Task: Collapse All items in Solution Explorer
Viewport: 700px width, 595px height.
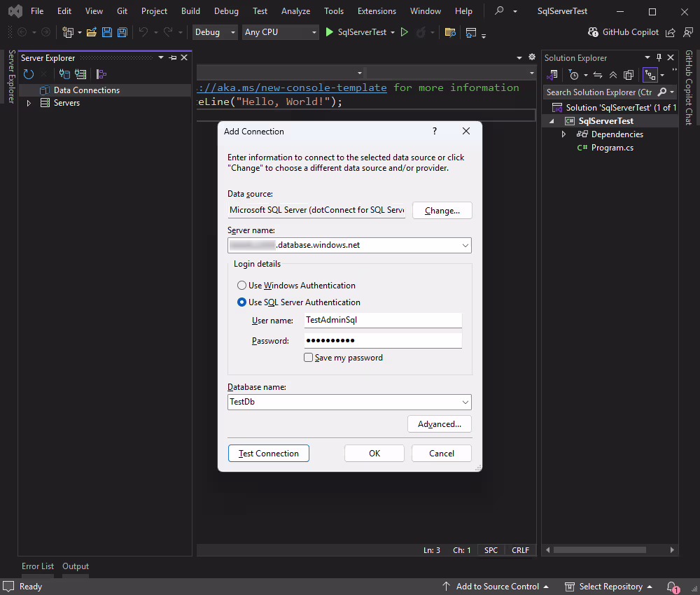Action: 613,74
